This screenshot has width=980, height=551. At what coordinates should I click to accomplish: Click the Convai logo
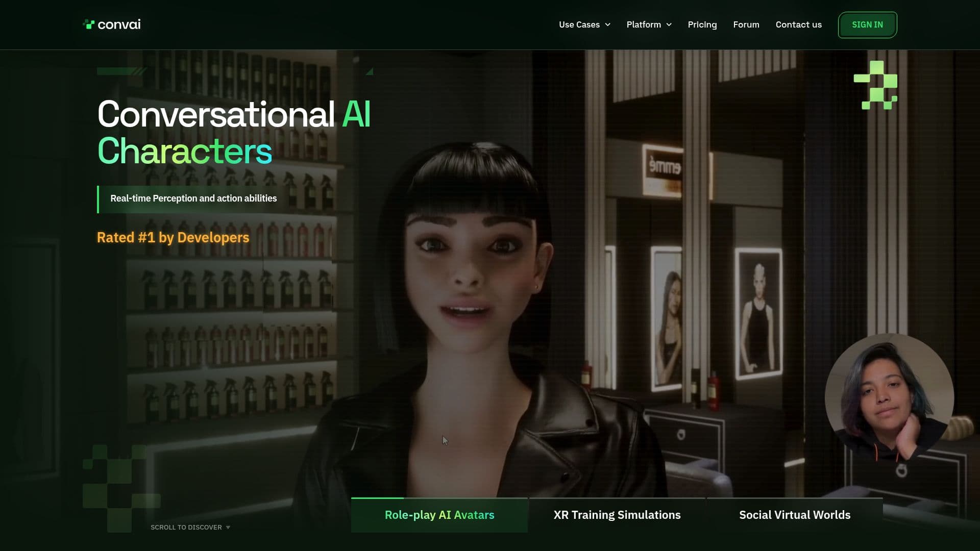112,24
